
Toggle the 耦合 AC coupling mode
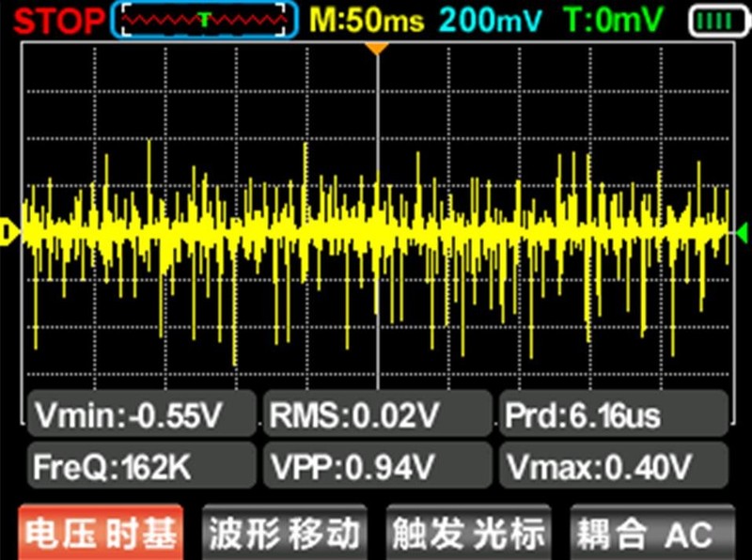click(649, 534)
